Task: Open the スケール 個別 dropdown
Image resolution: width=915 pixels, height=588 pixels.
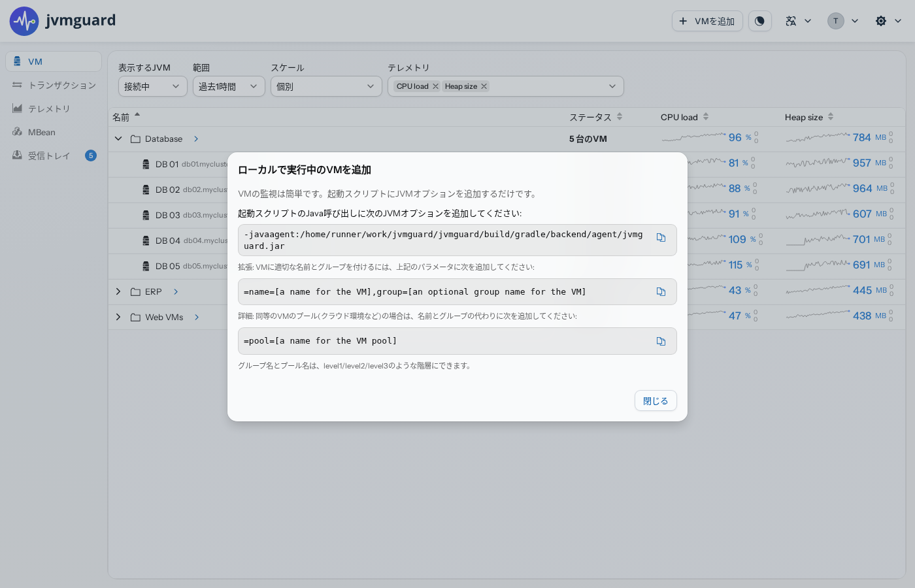Action: click(326, 86)
